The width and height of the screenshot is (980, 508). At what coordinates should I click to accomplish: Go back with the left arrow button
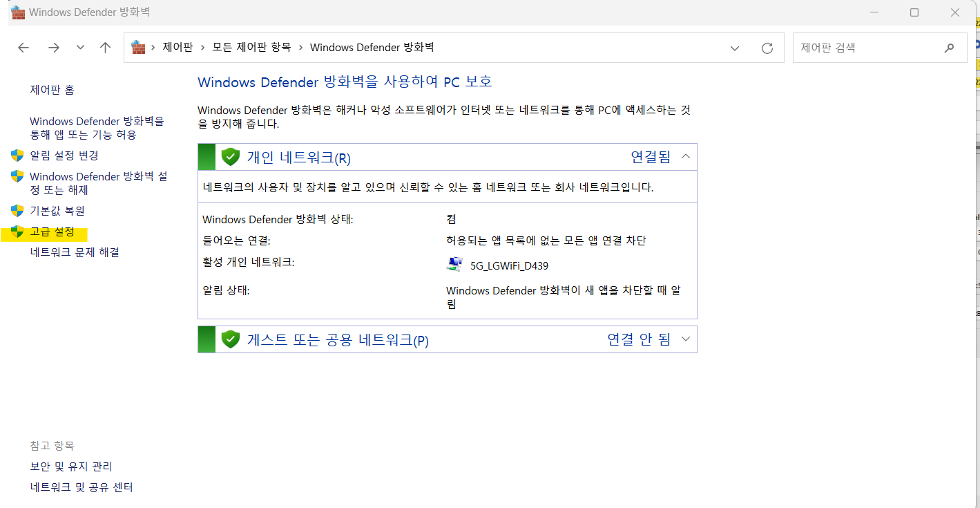[23, 48]
